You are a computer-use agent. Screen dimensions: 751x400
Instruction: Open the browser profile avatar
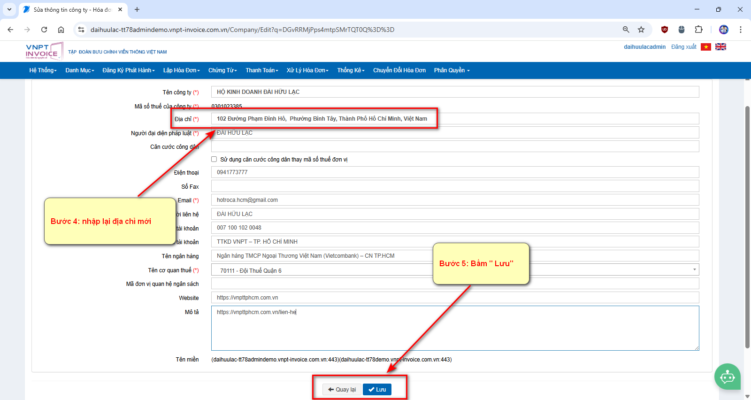pyautogui.click(x=723, y=30)
